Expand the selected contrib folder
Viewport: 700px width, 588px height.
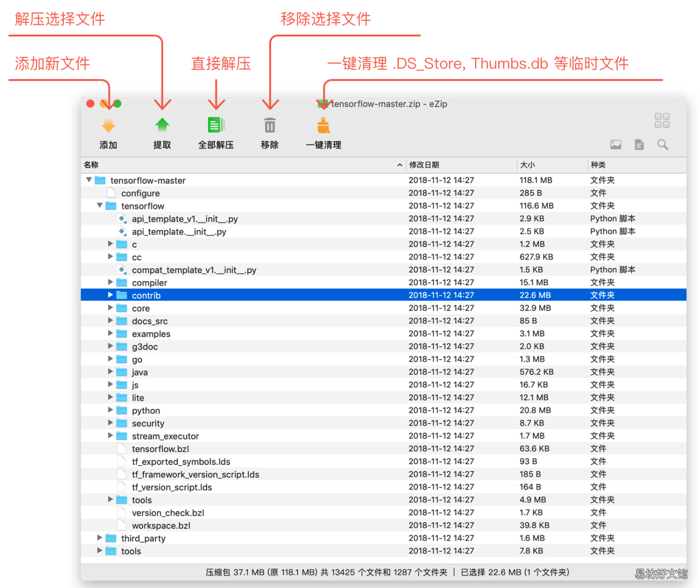[x=110, y=295]
